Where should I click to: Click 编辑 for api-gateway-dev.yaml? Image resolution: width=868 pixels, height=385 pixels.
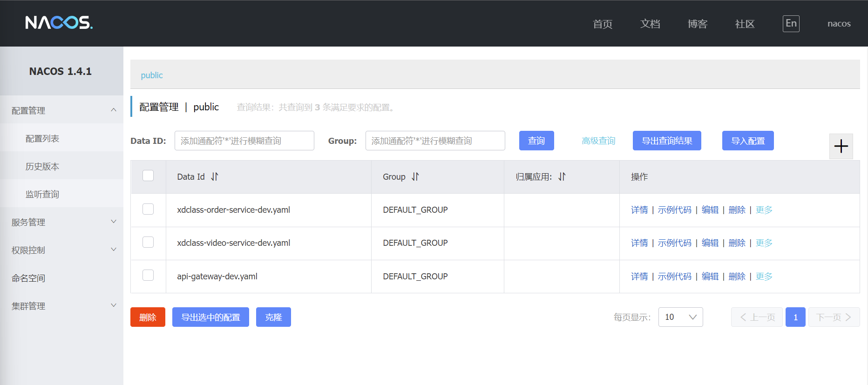[710, 277]
